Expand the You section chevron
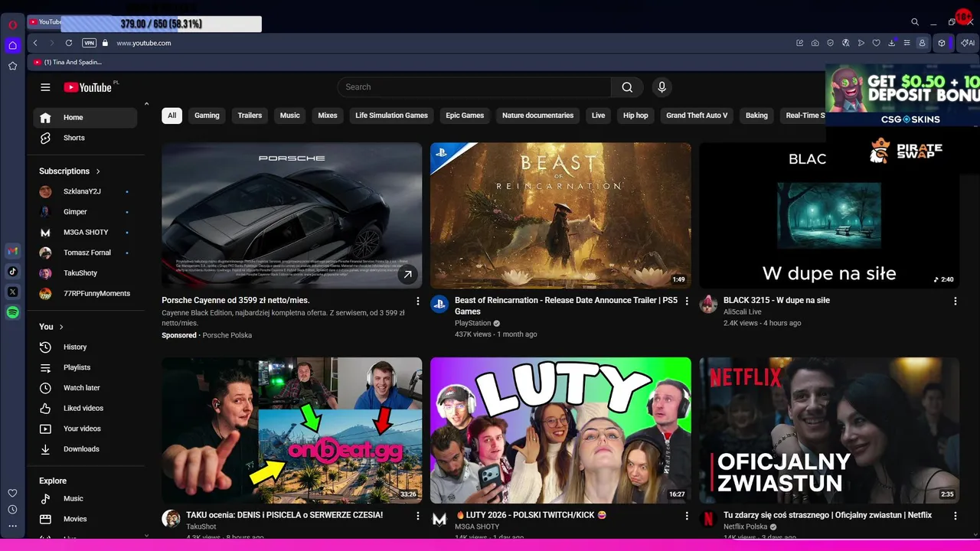Screen dimensions: 980x551 (61, 327)
